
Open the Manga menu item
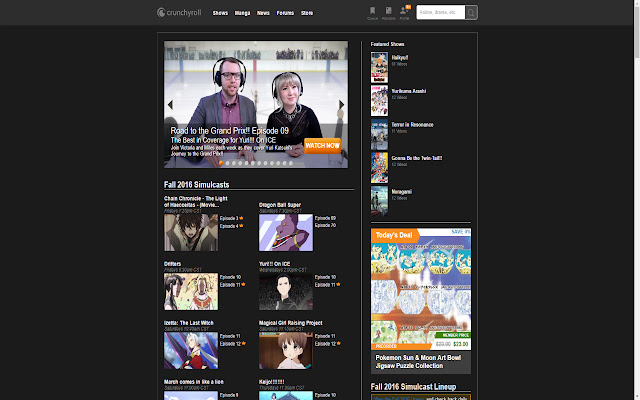[242, 13]
